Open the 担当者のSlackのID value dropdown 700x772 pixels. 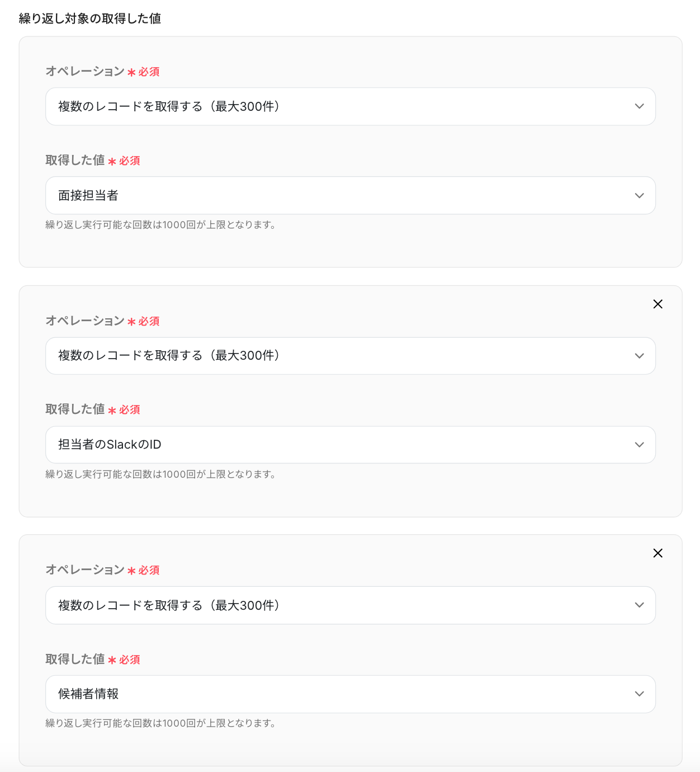351,445
